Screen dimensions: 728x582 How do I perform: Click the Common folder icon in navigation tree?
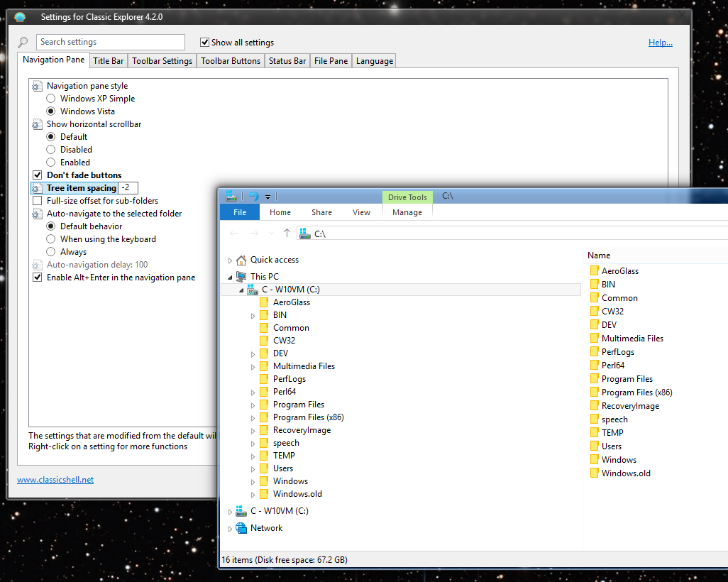point(264,328)
